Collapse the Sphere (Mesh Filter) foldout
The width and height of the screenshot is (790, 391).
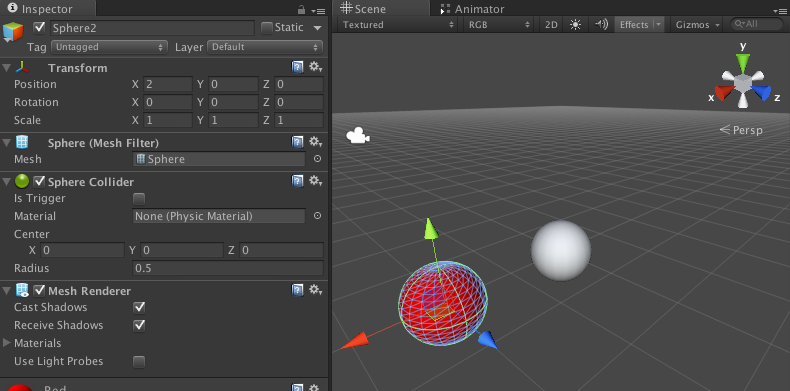pos(7,143)
